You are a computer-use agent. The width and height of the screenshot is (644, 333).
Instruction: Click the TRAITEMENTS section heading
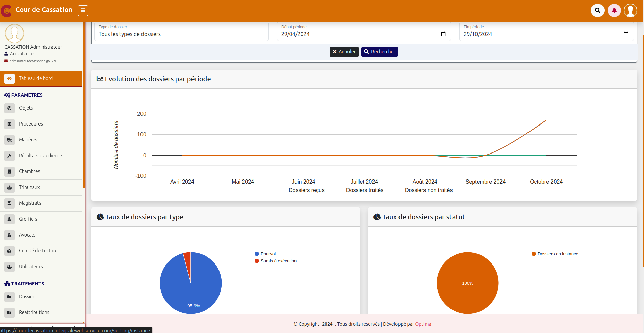point(27,284)
